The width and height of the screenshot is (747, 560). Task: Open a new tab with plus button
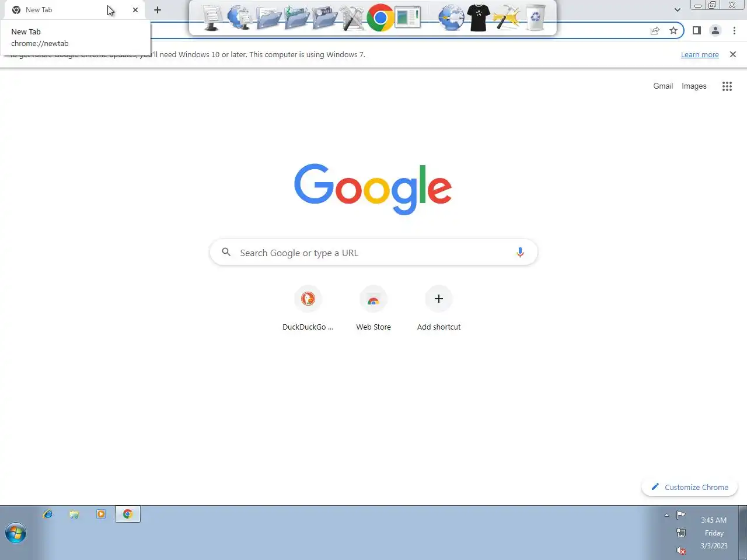click(x=158, y=10)
